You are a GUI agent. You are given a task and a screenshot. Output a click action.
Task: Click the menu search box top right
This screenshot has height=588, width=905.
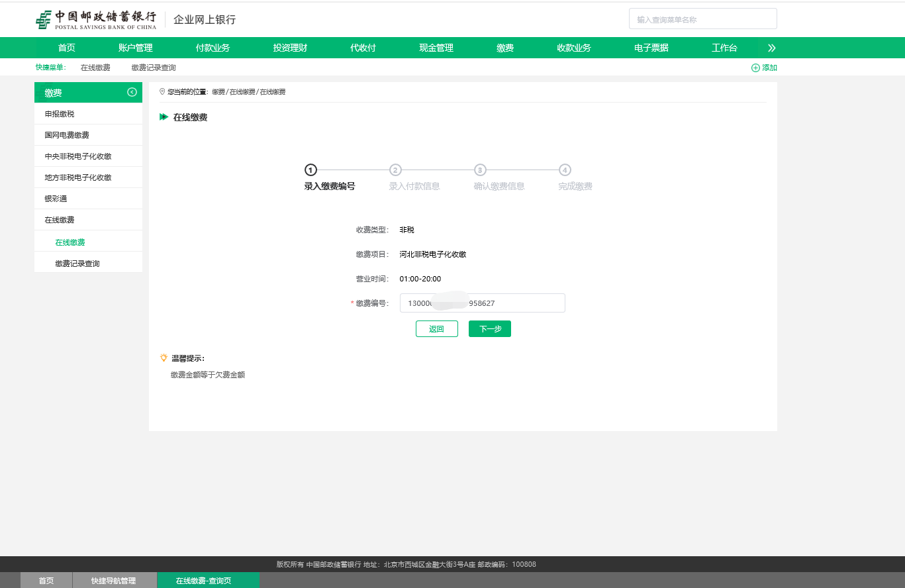702,19
